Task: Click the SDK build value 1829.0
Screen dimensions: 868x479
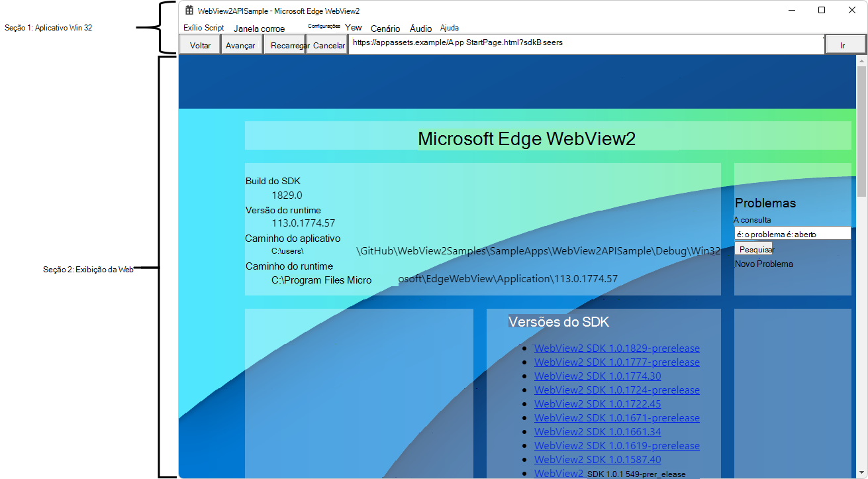Action: (x=287, y=195)
